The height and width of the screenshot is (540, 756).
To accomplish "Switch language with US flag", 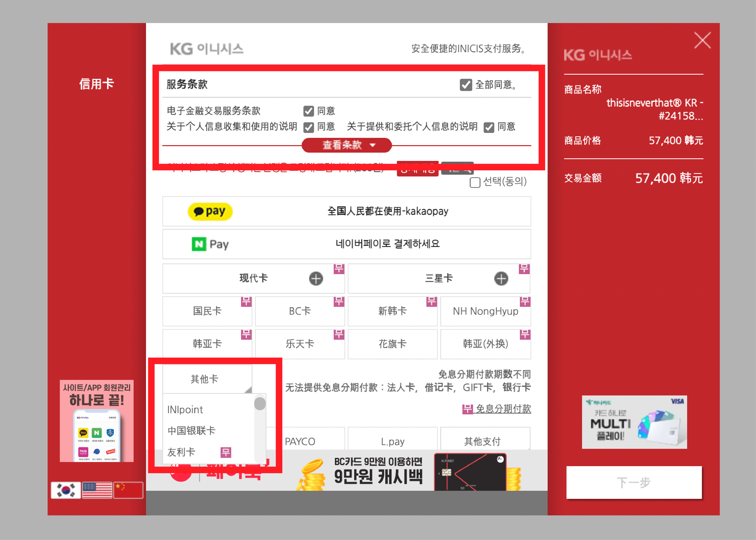I will pyautogui.click(x=97, y=490).
